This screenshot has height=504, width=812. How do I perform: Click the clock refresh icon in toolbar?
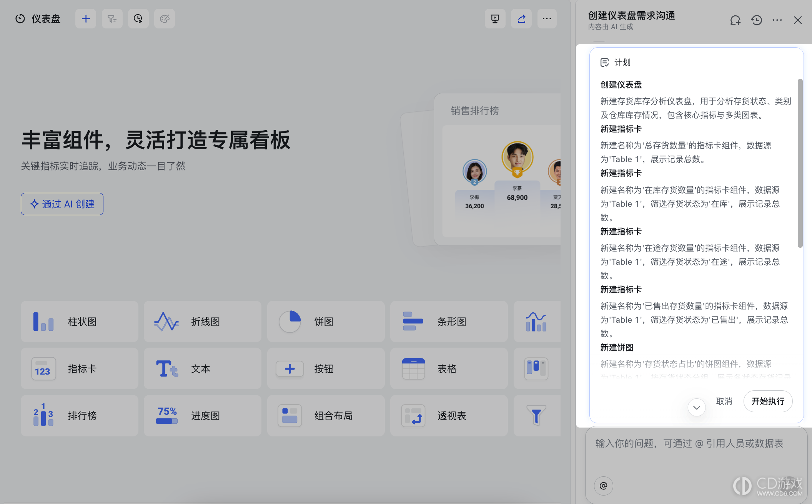[138, 19]
